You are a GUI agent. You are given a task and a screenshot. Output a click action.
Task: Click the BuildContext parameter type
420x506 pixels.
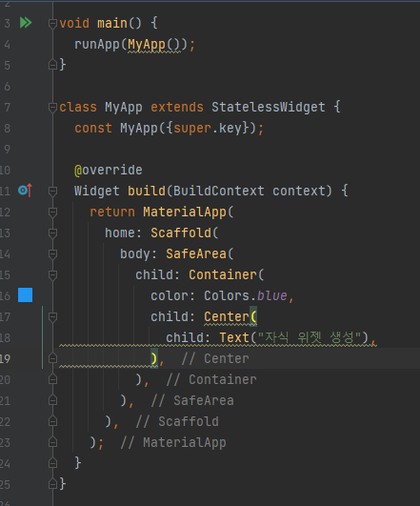[219, 191]
